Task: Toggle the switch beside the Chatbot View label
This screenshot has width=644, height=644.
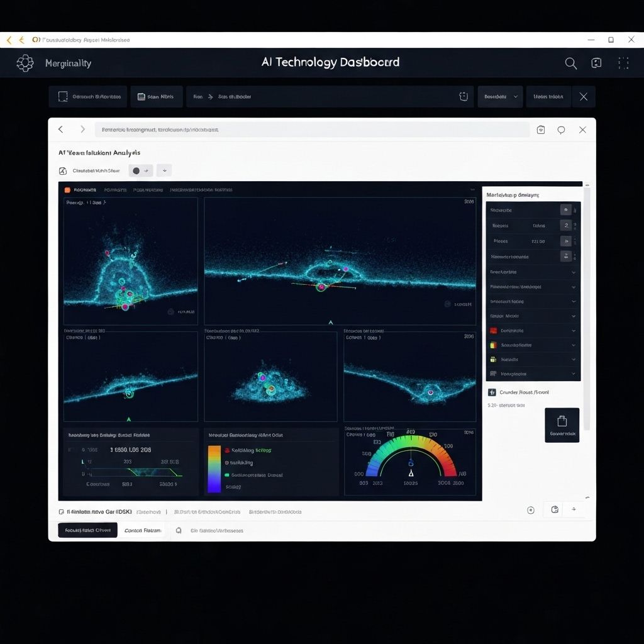Action: tap(140, 170)
